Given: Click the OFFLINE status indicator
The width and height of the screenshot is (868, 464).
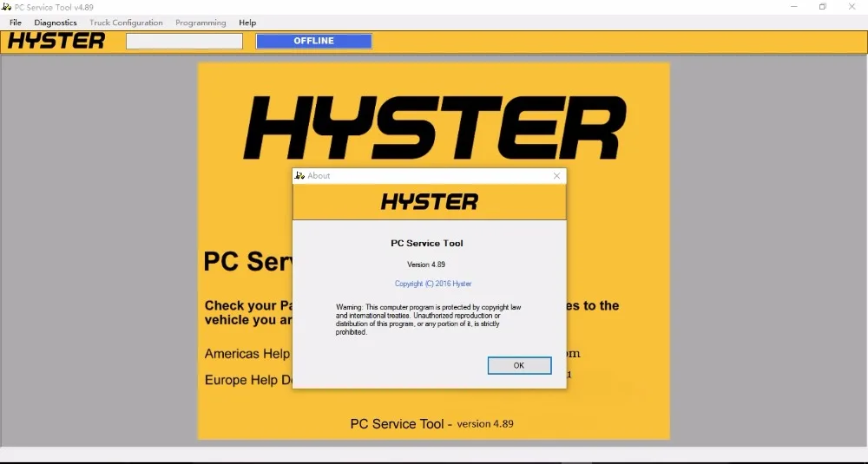Looking at the screenshot, I should pyautogui.click(x=314, y=41).
